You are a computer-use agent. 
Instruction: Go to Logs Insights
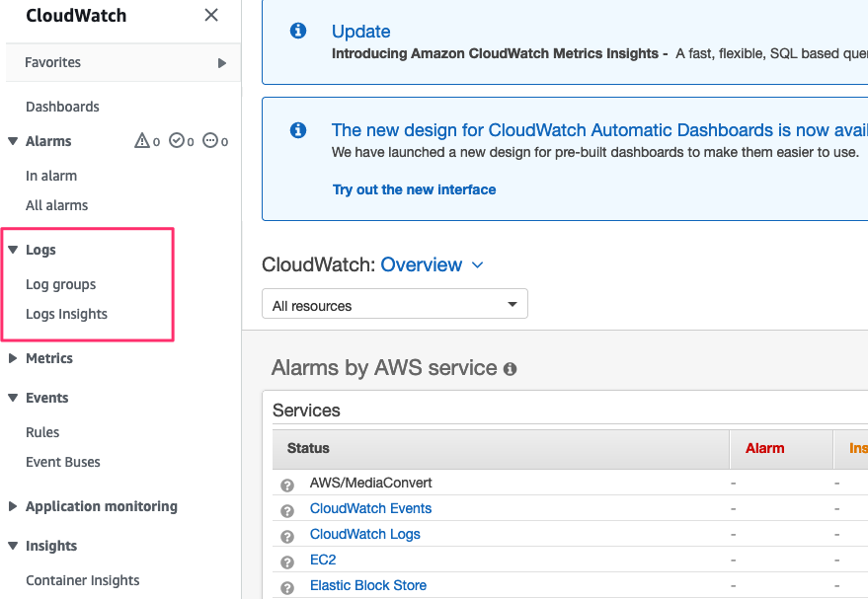tap(66, 314)
